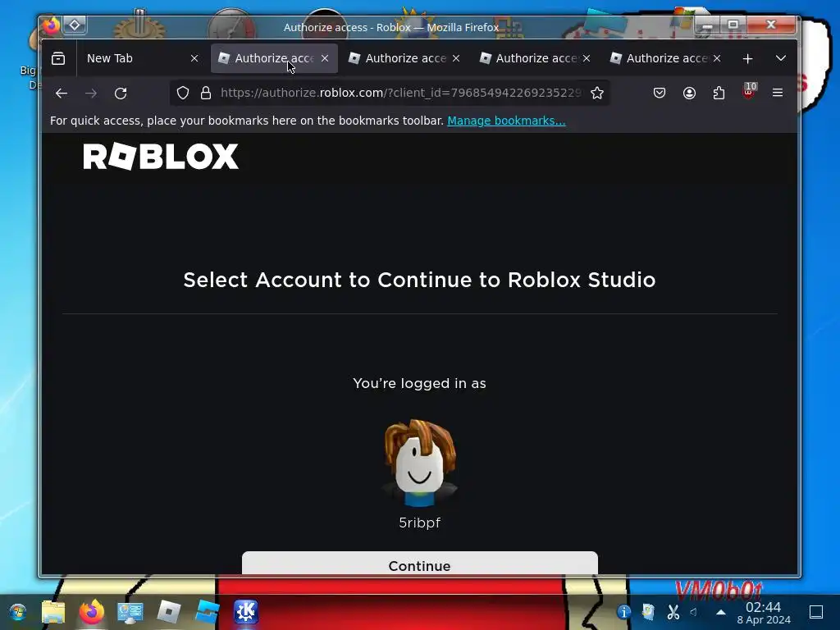Go back to the previous page
Image resolution: width=840 pixels, height=630 pixels.
click(62, 94)
